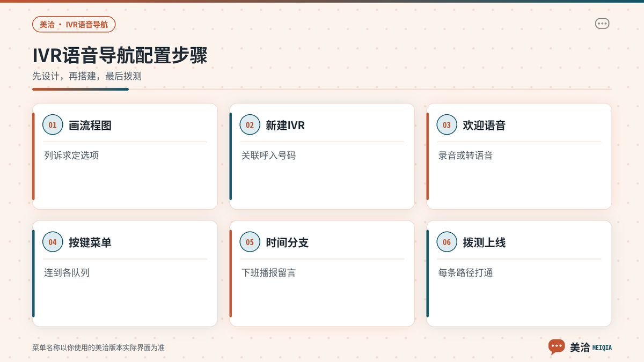Click the 画流程图 card heading
The image size is (644, 362).
pos(90,125)
